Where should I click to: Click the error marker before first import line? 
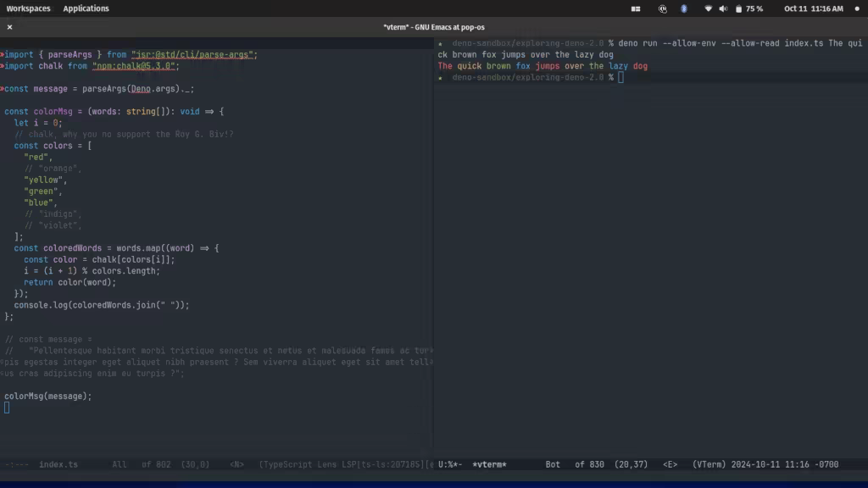pyautogui.click(x=3, y=54)
